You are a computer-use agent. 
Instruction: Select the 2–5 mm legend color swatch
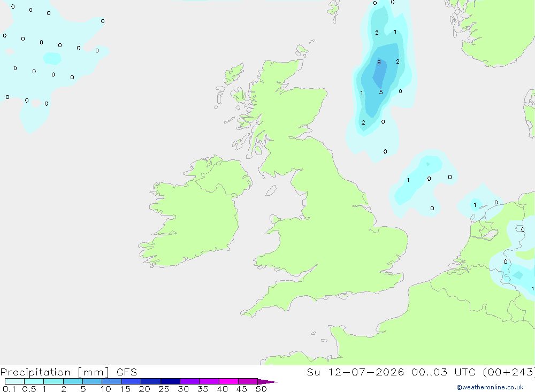coord(73,381)
